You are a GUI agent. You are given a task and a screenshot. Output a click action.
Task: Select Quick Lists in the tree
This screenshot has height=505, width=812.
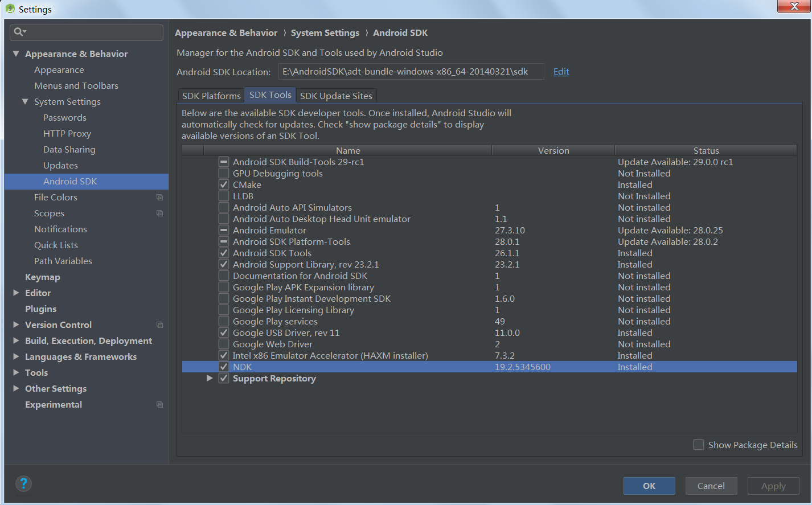click(x=56, y=245)
